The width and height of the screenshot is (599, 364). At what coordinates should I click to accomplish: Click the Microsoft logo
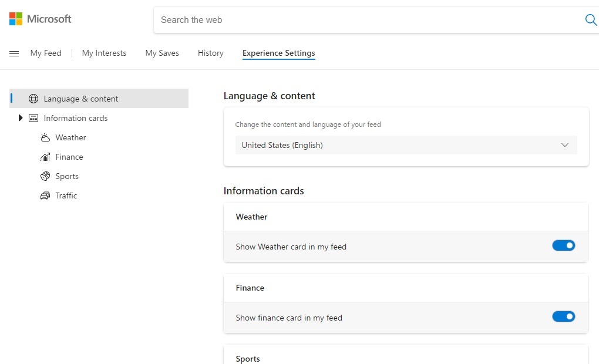[x=40, y=19]
